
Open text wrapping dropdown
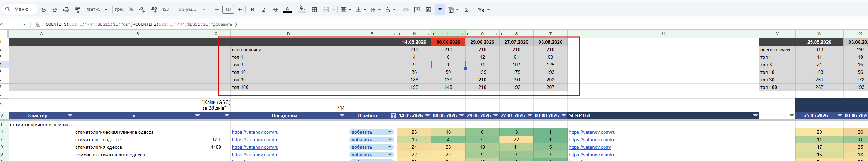coord(376,10)
